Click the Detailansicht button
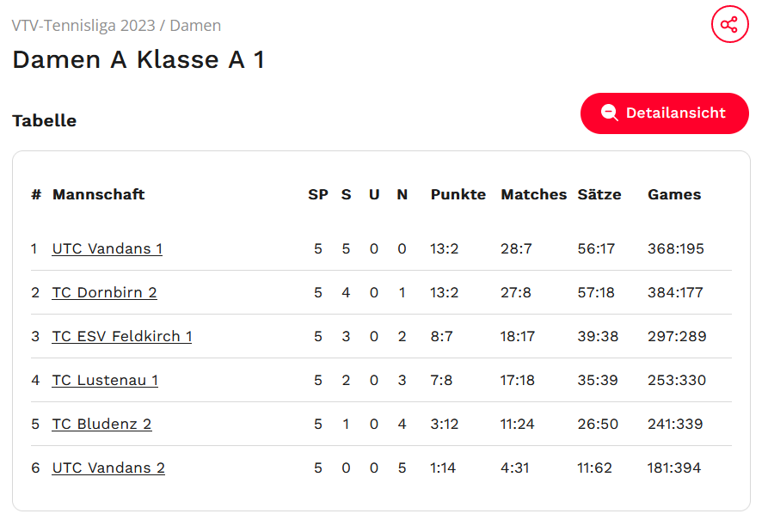 (x=664, y=113)
